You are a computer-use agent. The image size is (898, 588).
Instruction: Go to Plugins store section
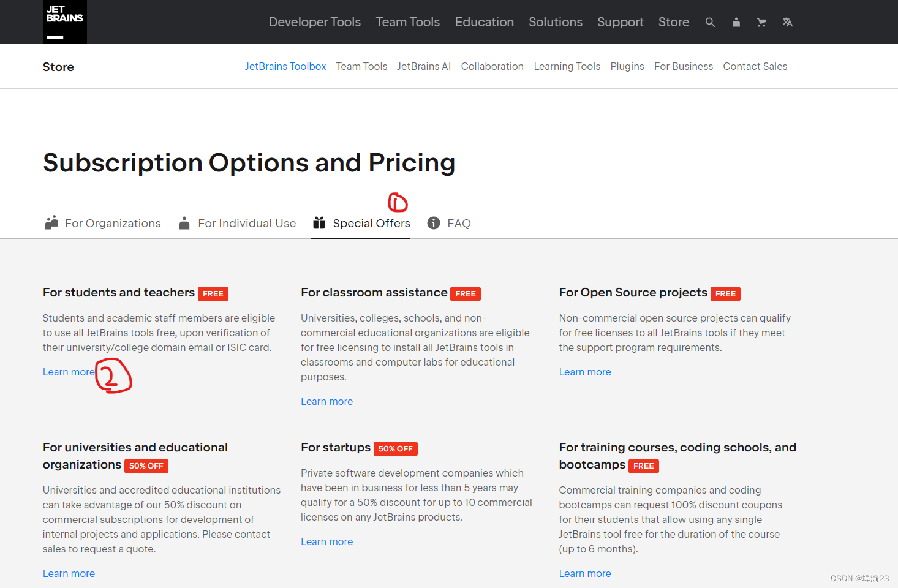coord(627,66)
